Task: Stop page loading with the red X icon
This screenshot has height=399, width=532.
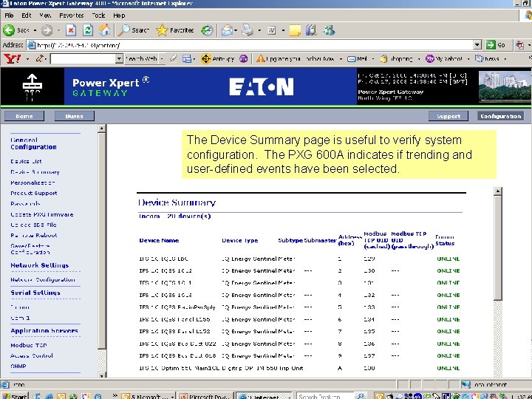Action: [x=71, y=30]
